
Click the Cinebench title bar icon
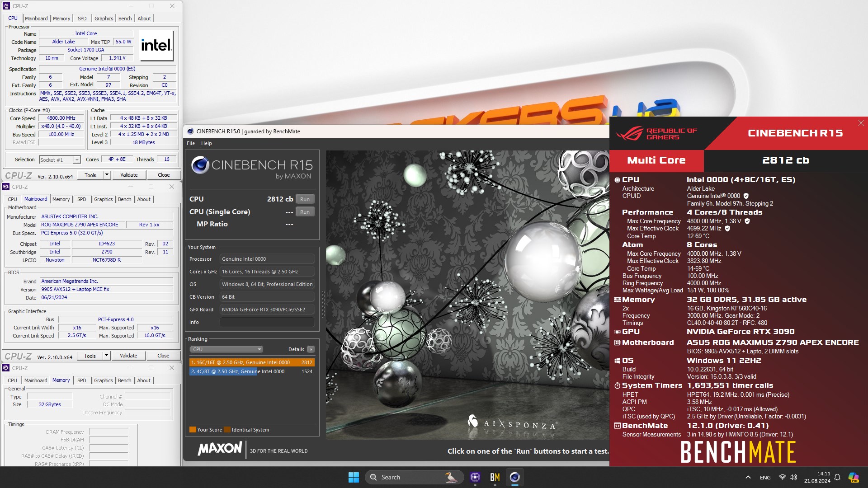(x=190, y=131)
